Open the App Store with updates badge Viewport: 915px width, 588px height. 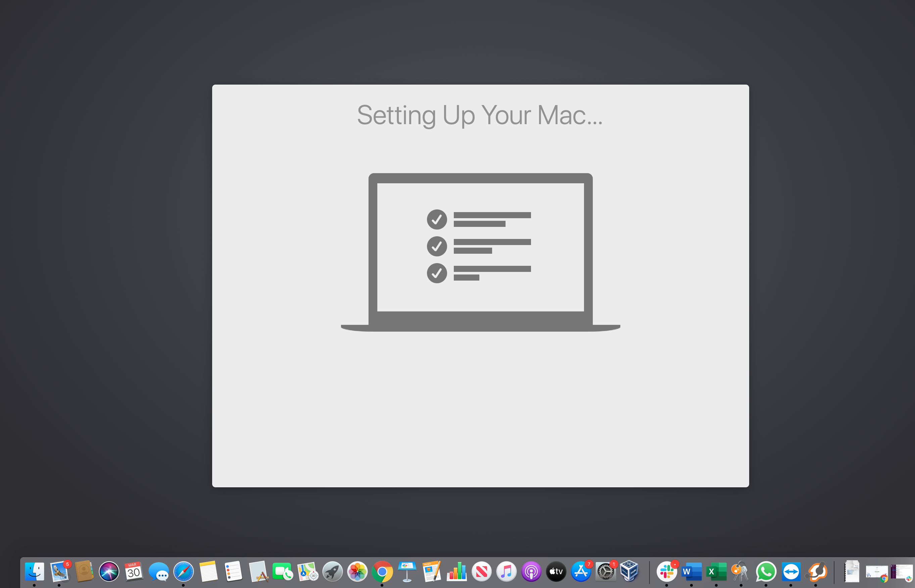pyautogui.click(x=581, y=572)
